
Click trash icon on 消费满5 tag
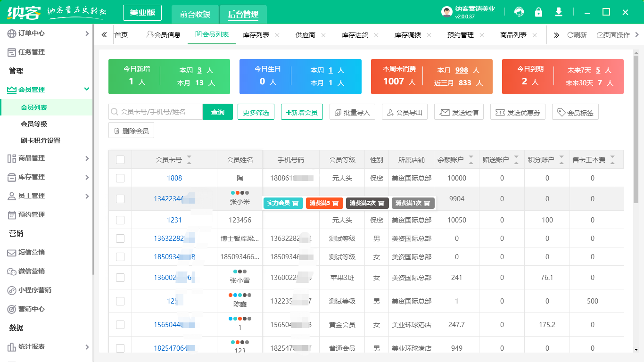335,203
